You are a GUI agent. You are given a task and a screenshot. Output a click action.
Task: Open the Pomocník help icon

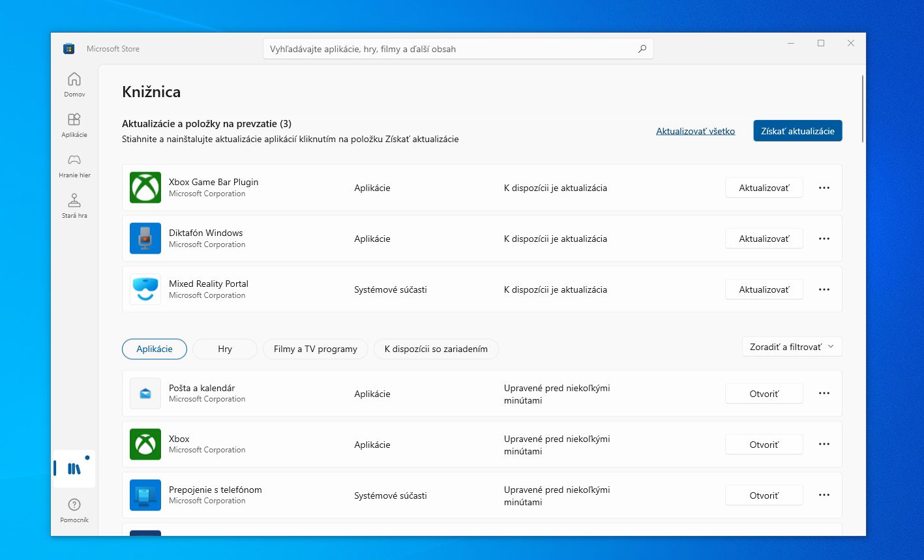[x=74, y=510]
